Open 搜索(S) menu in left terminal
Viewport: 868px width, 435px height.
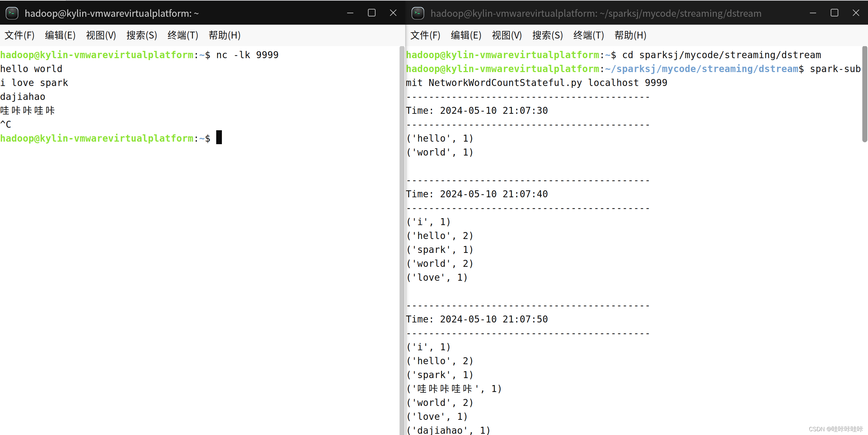142,35
